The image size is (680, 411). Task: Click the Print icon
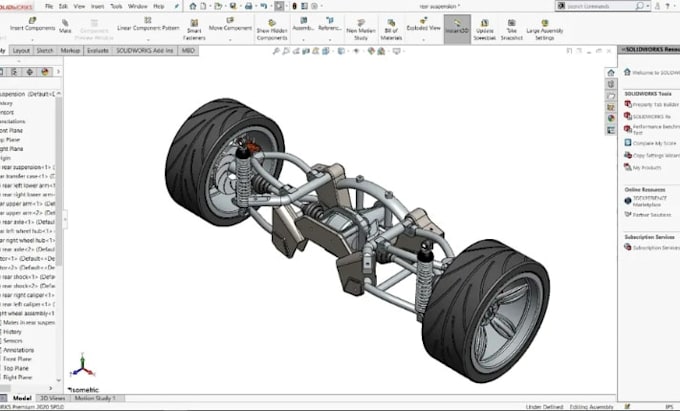pyautogui.click(x=248, y=6)
